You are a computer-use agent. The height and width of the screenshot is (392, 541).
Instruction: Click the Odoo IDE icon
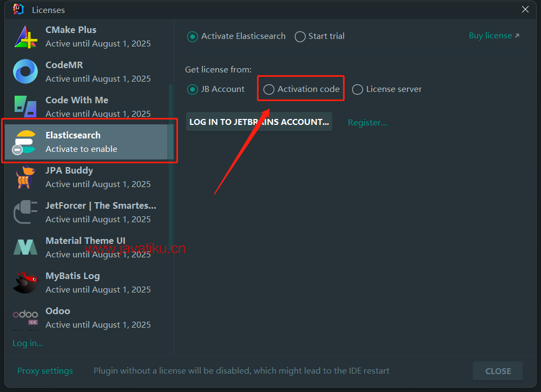[x=25, y=317]
